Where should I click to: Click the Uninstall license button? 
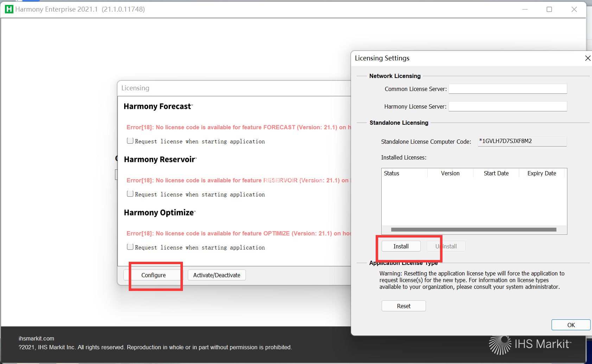click(x=446, y=246)
